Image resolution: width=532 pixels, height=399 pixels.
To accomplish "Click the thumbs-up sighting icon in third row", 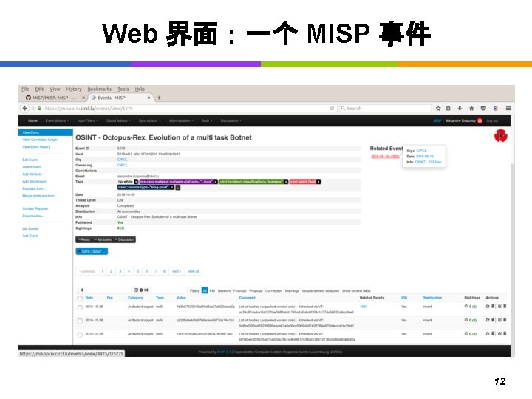I will [x=466, y=334].
